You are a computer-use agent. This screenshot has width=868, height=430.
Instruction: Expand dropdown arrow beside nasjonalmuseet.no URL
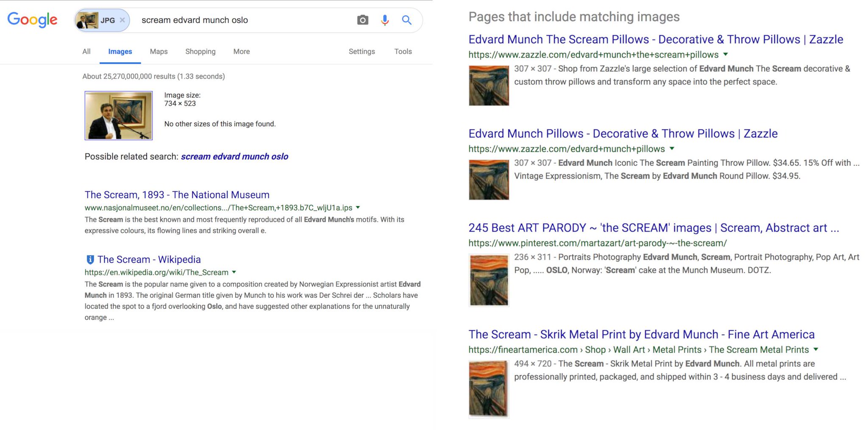[x=358, y=208]
